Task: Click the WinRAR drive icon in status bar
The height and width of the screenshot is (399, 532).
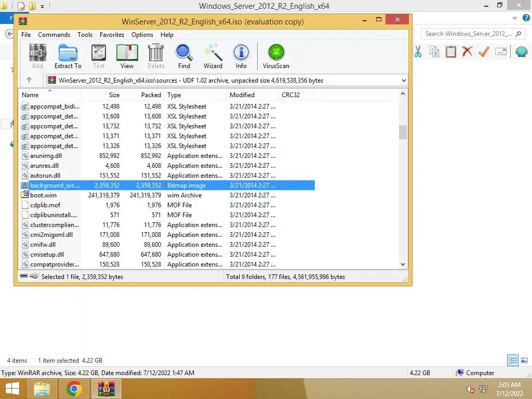Action: pyautogui.click(x=24, y=276)
